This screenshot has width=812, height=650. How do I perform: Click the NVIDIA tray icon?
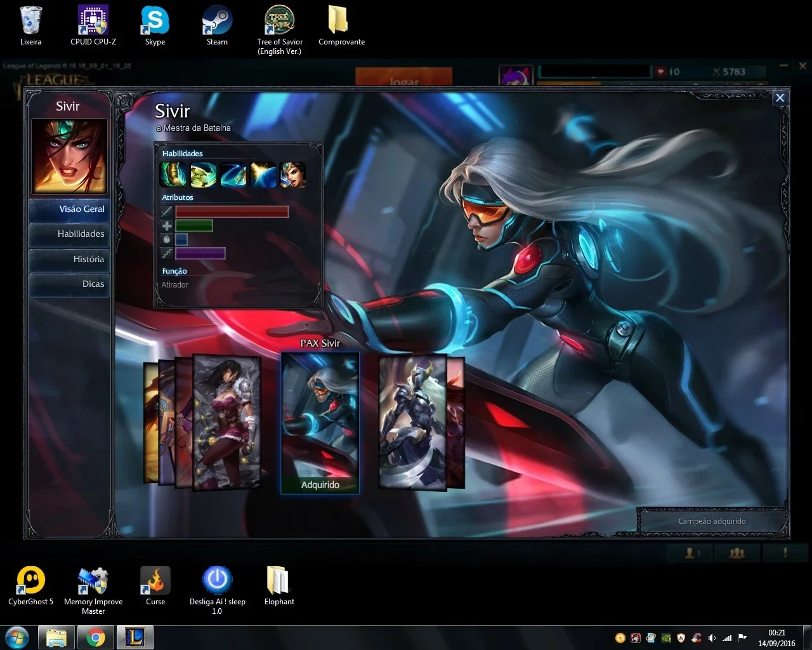click(x=666, y=638)
